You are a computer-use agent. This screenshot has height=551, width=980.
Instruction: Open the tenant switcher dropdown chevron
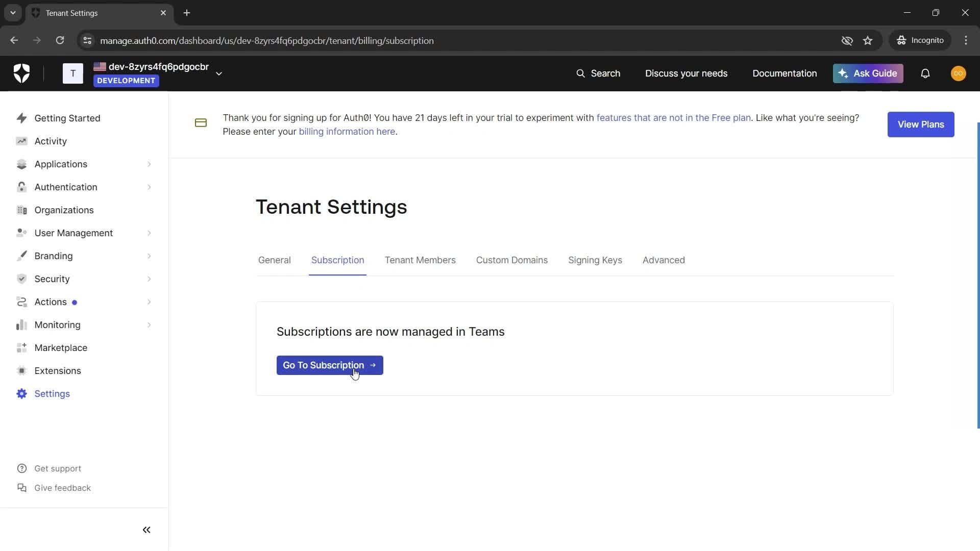pyautogui.click(x=219, y=73)
